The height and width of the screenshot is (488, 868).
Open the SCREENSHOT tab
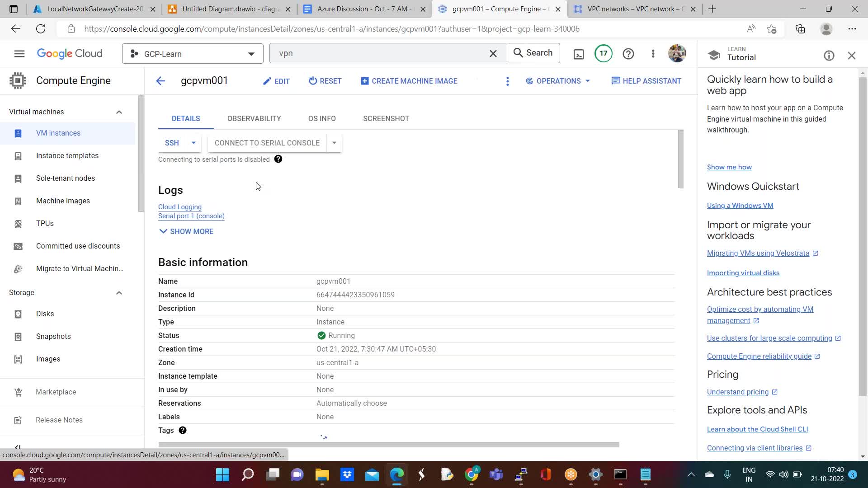[x=386, y=118]
